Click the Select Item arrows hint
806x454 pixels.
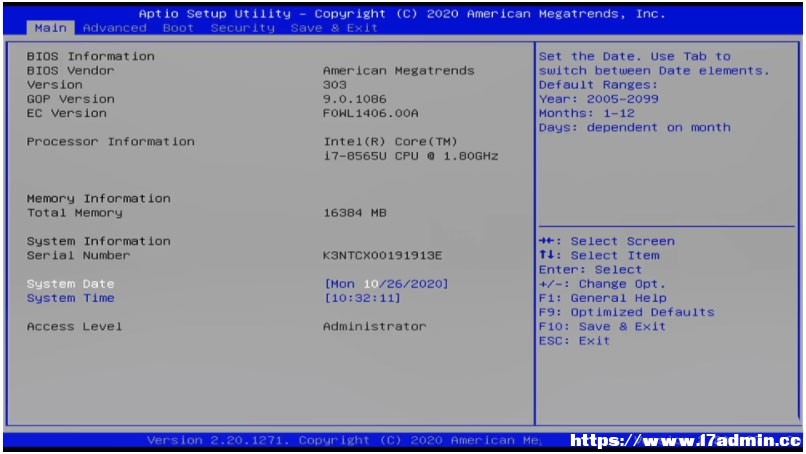pyautogui.click(x=599, y=256)
